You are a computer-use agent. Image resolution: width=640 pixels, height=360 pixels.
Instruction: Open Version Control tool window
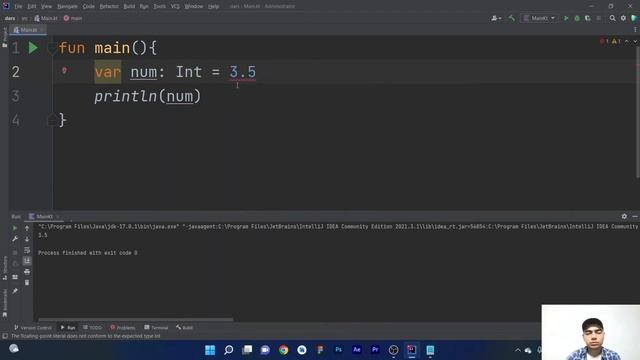click(33, 327)
